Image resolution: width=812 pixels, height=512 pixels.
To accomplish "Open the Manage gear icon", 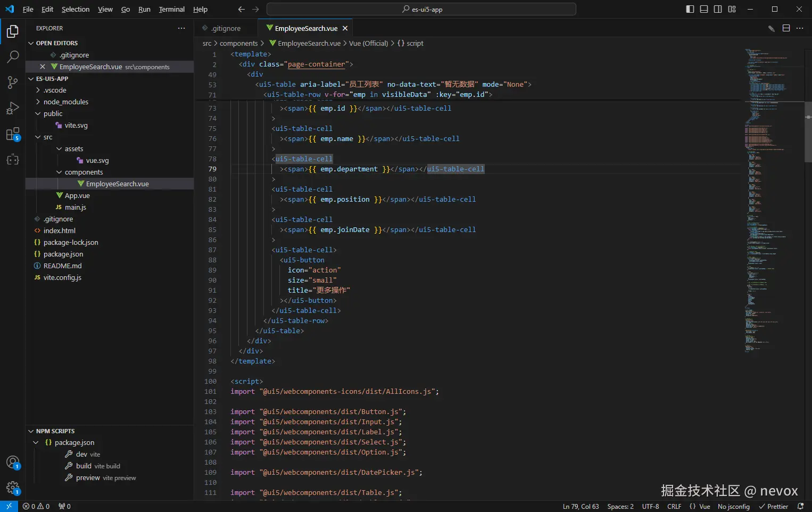I will 13,488.
